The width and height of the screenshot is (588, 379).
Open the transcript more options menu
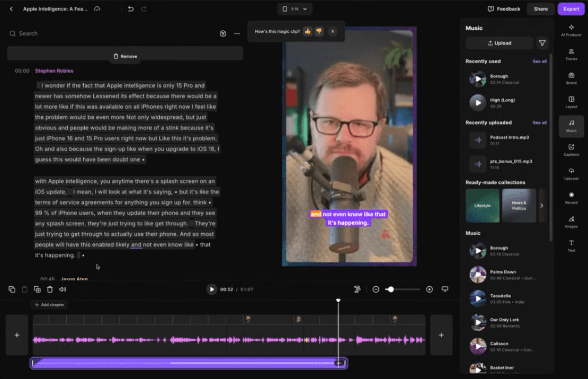(237, 33)
